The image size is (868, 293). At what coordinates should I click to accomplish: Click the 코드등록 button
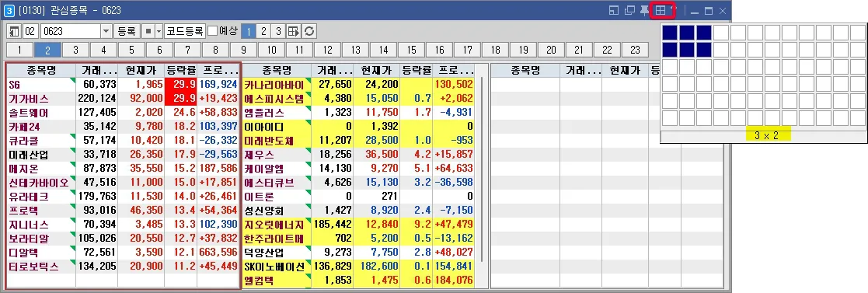point(185,31)
